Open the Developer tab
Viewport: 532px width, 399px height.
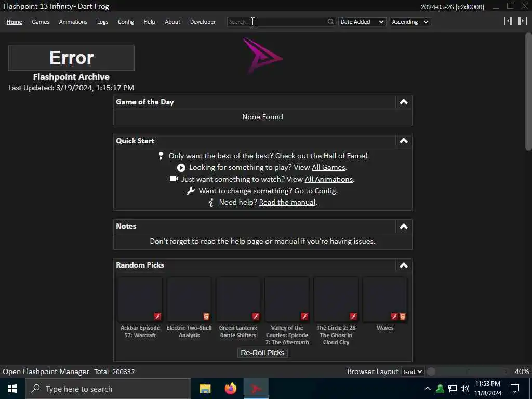[x=203, y=22]
